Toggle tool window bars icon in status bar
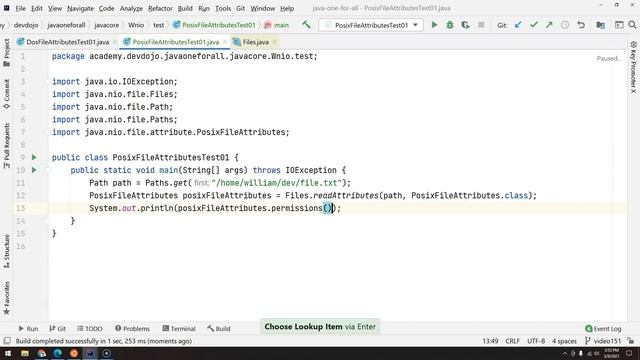 click(x=7, y=341)
